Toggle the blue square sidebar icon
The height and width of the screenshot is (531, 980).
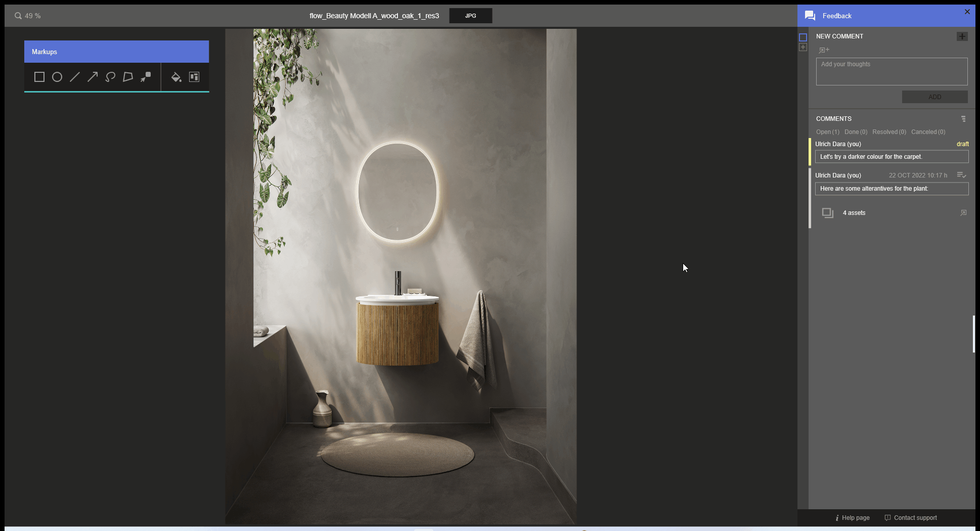point(803,37)
